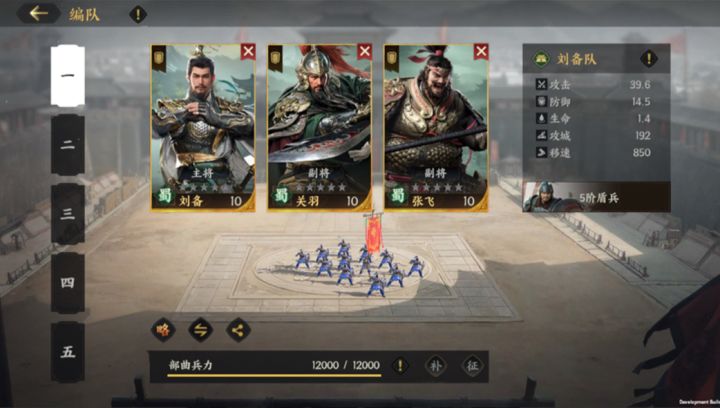Go back using the arrow button
This screenshot has height=408, width=720.
pos(39,13)
